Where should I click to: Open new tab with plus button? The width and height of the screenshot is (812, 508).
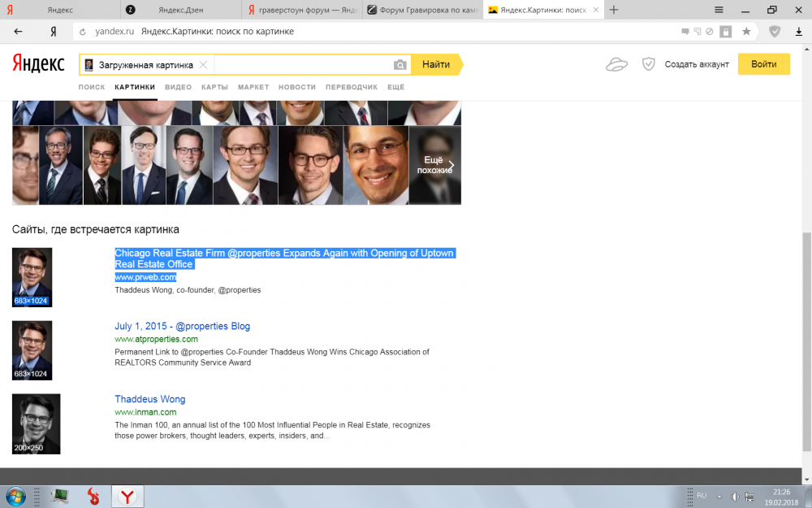coord(614,10)
